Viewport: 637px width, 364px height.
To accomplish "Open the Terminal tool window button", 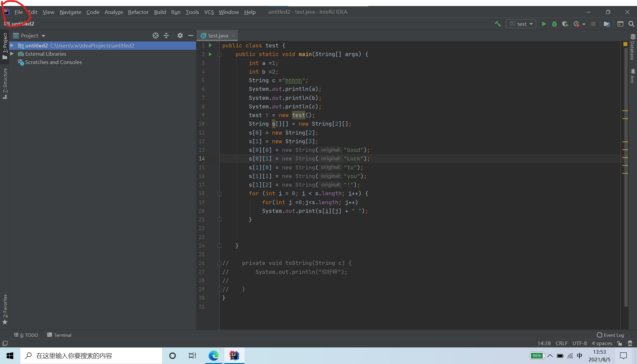I will click(59, 335).
